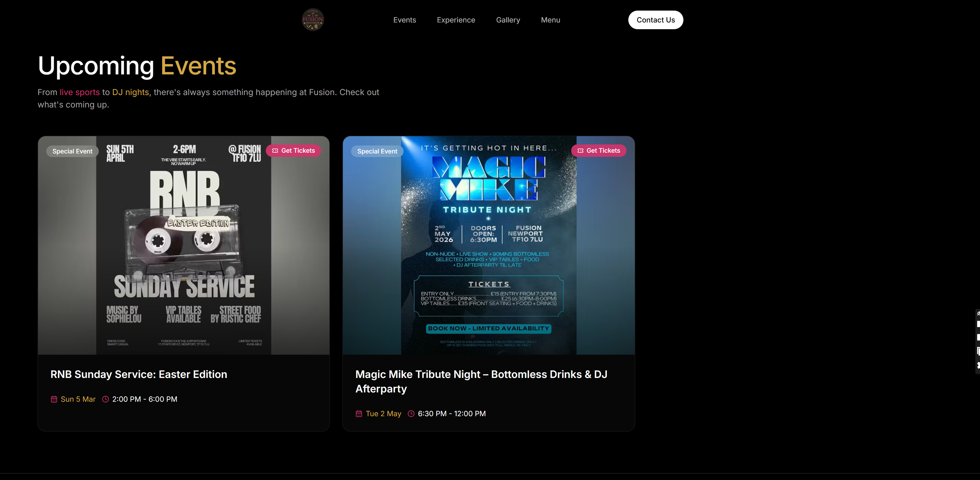The width and height of the screenshot is (980, 480).
Task: Click the calendar icon beside Sun 5 Mar
Action: [54, 399]
